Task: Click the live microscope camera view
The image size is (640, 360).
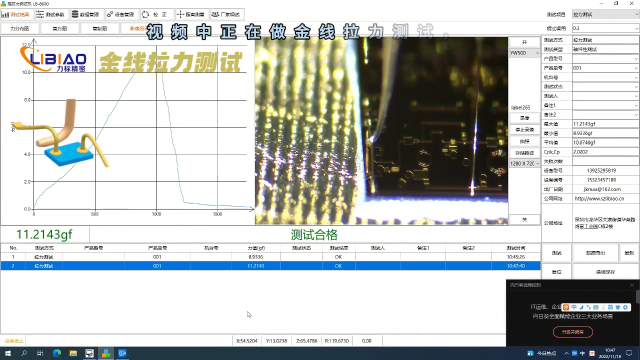Action: pos(381,131)
